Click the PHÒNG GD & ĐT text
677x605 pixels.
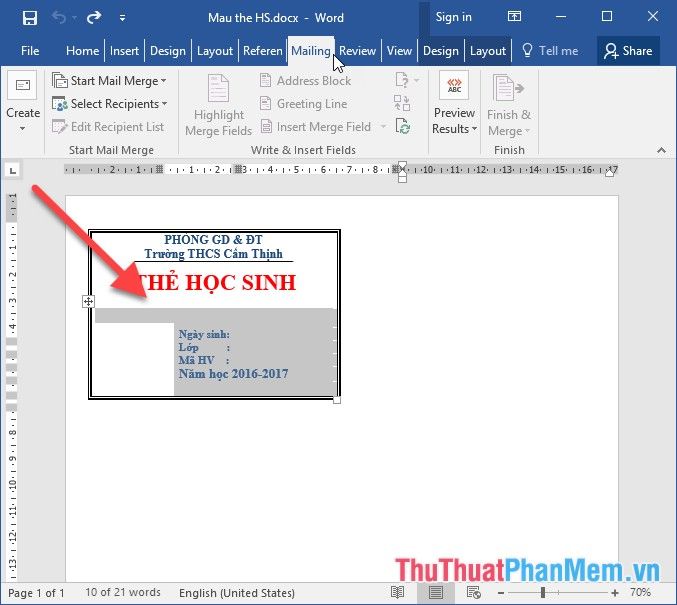pyautogui.click(x=213, y=239)
